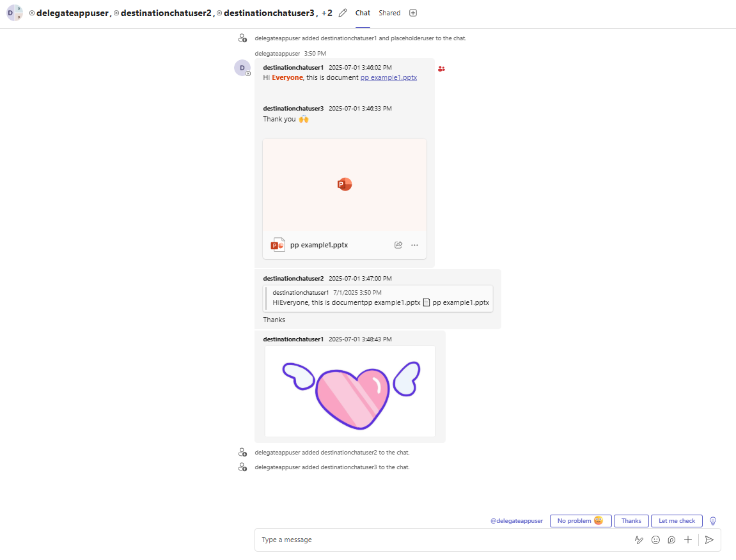The width and height of the screenshot is (736, 560).
Task: Open the pp example1.pptx hyperlink
Action: point(388,77)
